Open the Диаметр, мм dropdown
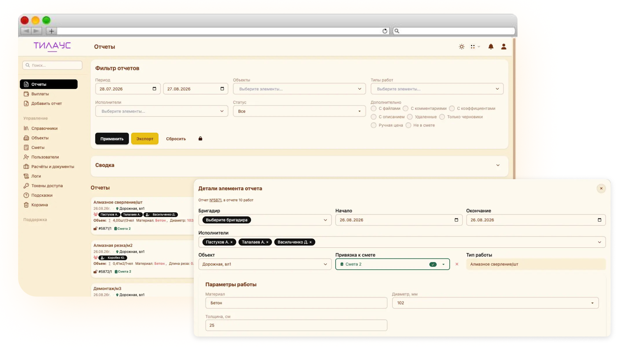Image resolution: width=625 pixels, height=364 pixels. pos(495,303)
